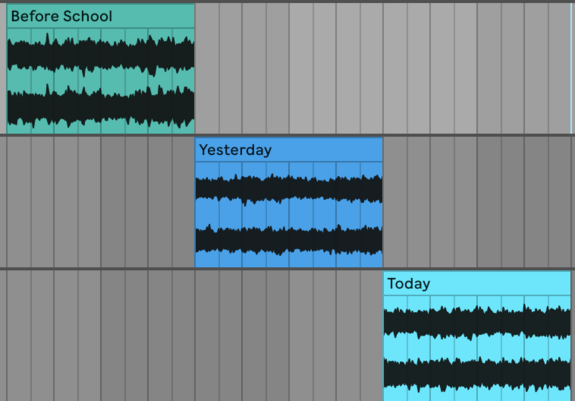Viewport: 575px width, 401px height.
Task: Click empty first track lane above the Today clip
Action: point(477,68)
